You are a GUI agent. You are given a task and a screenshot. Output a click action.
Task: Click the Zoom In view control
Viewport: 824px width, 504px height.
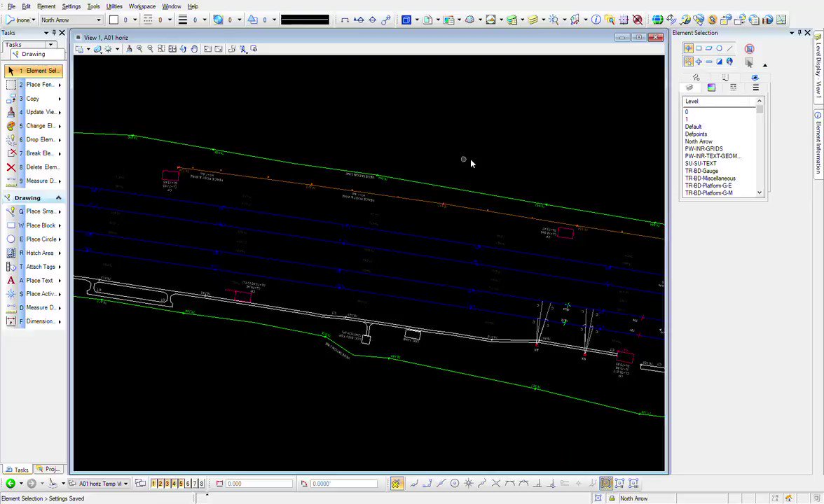(x=140, y=49)
